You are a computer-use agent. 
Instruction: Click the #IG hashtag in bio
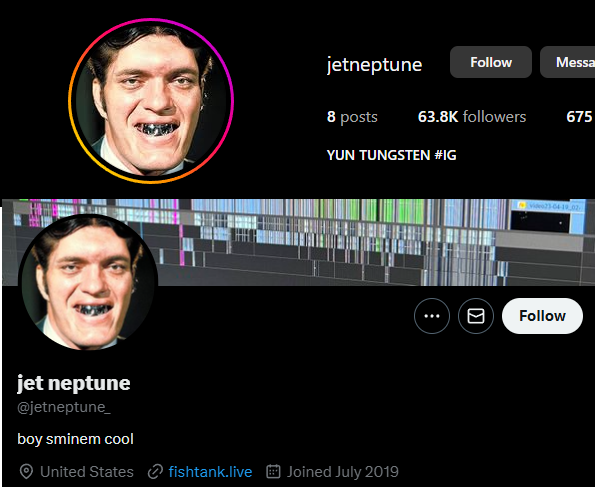point(445,155)
